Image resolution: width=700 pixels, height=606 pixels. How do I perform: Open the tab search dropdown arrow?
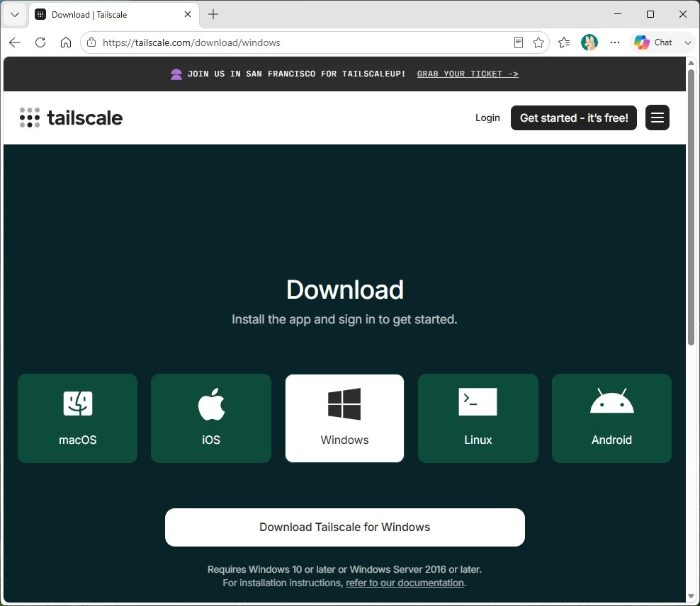[x=14, y=14]
